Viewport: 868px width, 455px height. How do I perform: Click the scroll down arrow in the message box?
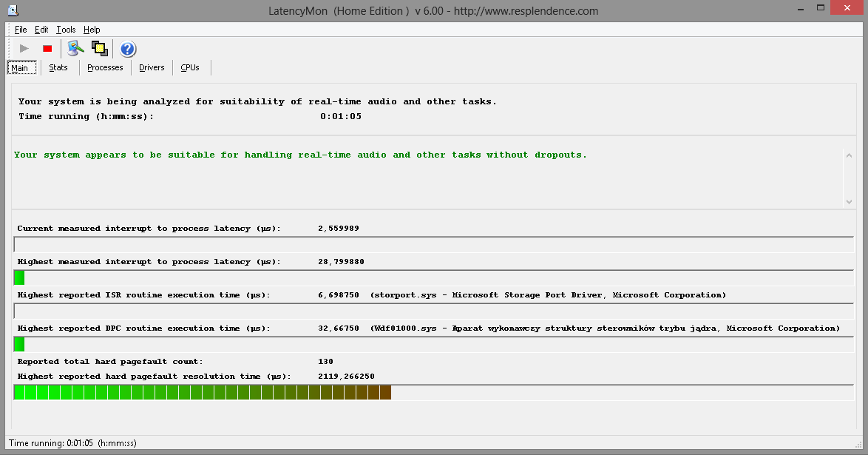849,202
